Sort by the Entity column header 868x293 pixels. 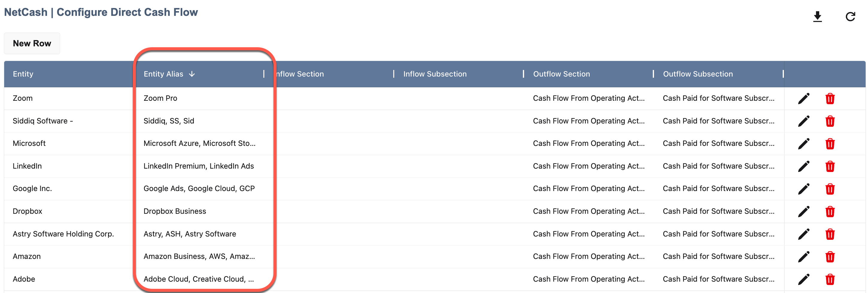[x=23, y=74]
